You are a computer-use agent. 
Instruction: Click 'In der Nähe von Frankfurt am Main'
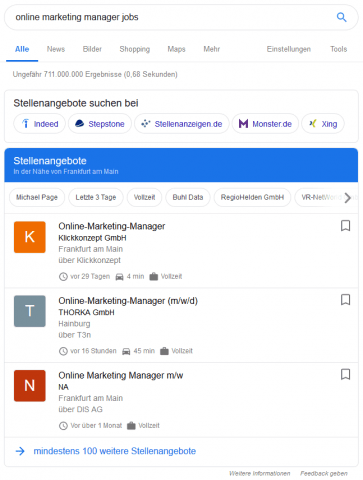pos(66,172)
